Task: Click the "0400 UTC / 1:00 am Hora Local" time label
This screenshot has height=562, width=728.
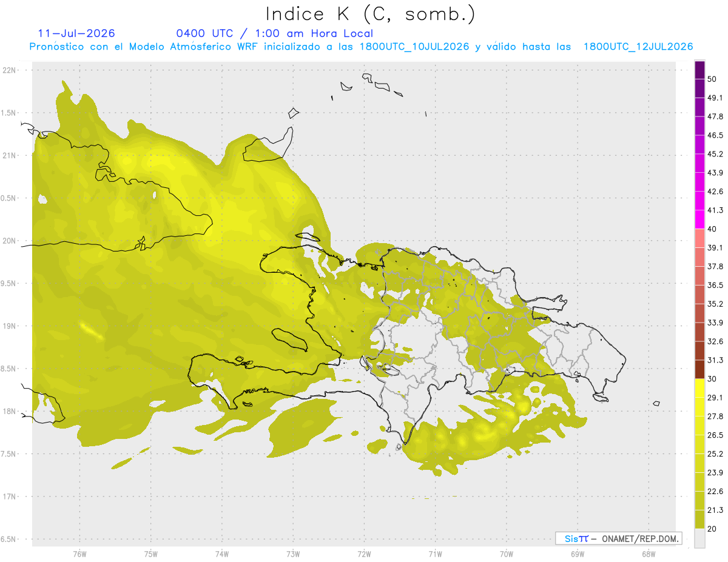Action: [274, 33]
